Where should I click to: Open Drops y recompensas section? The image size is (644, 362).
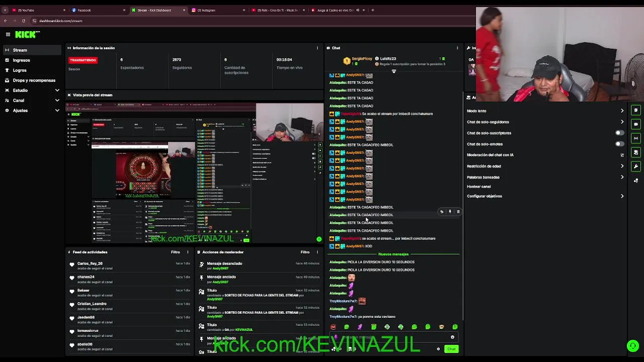(x=31, y=80)
